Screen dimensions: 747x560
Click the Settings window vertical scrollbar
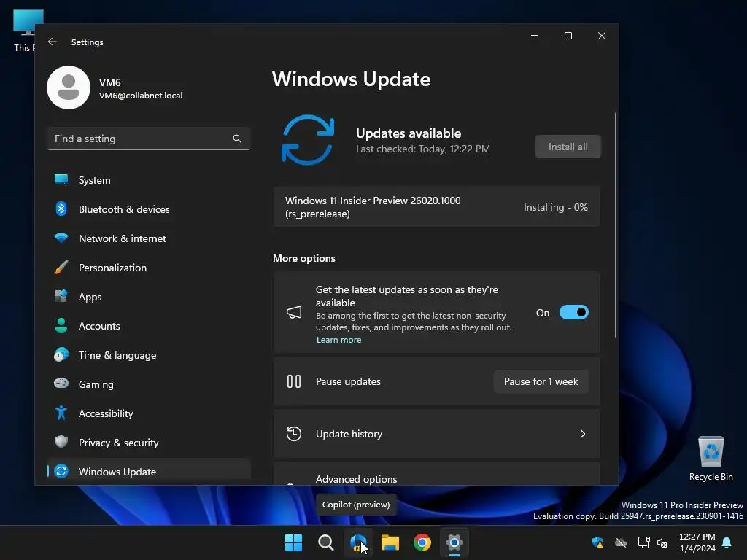coord(616,225)
